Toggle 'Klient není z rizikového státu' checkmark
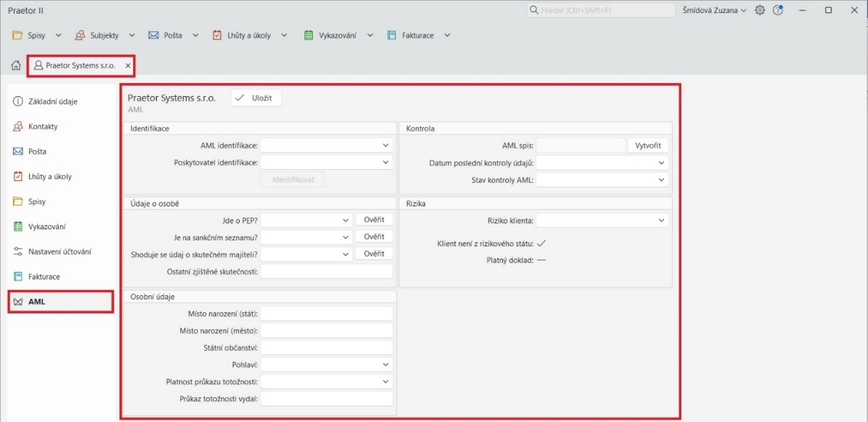Screen dimensions: 868x422 (541, 244)
